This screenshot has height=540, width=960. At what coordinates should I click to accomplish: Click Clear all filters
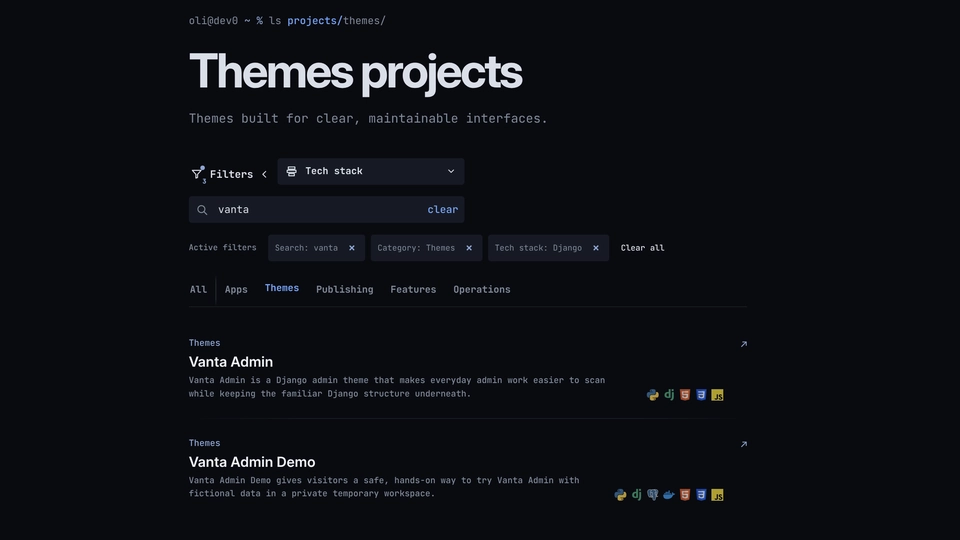642,248
